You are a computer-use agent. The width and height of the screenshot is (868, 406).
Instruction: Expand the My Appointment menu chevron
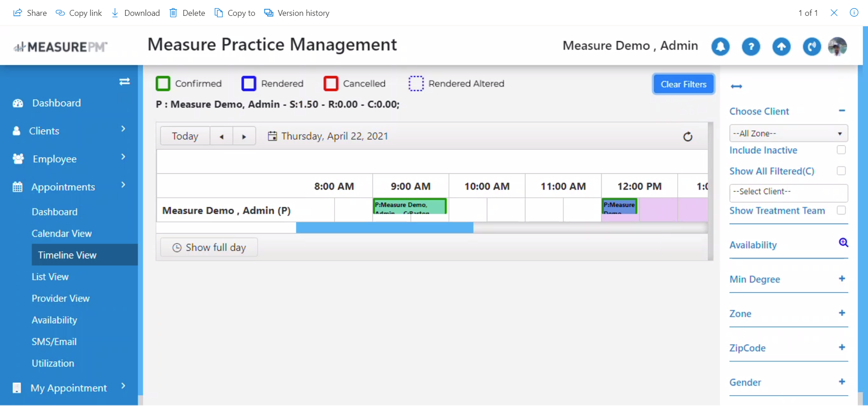point(123,386)
